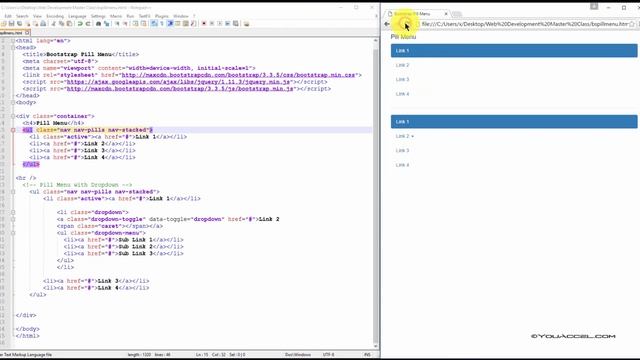Viewport: 640px width, 360px height.
Task: Open the TextFX menu
Action: pyautogui.click(x=144, y=16)
